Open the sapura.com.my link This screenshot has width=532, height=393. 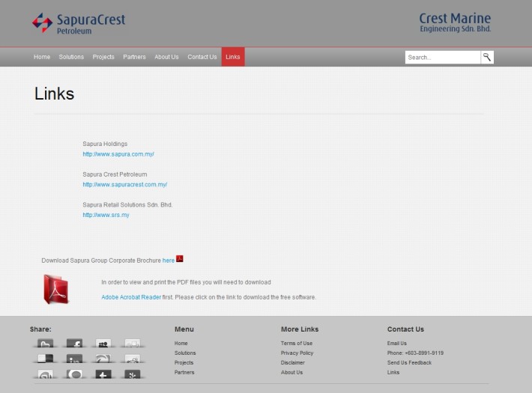coord(118,154)
